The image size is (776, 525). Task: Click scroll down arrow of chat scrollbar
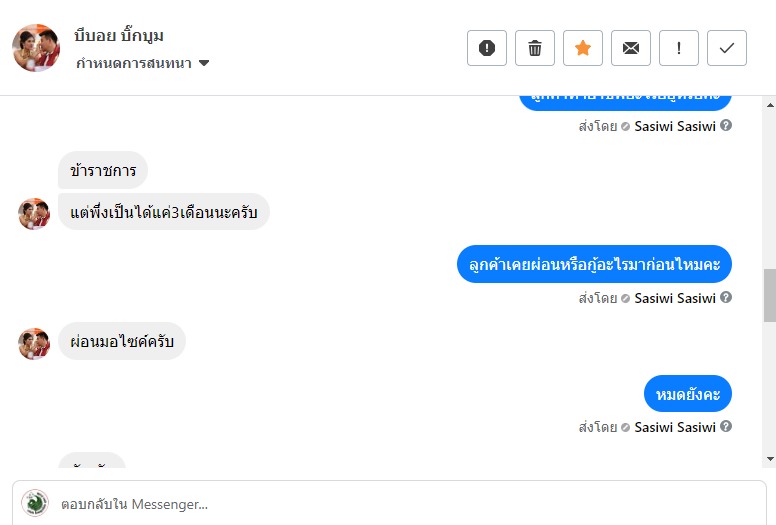770,459
